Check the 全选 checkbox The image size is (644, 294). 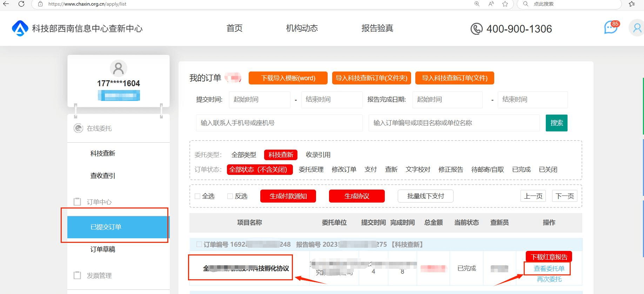pyautogui.click(x=197, y=196)
